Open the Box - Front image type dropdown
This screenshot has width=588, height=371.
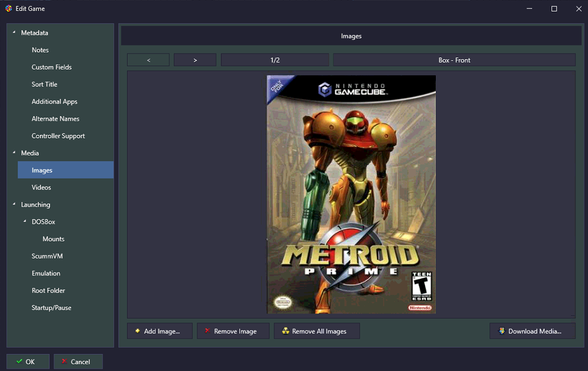(454, 60)
